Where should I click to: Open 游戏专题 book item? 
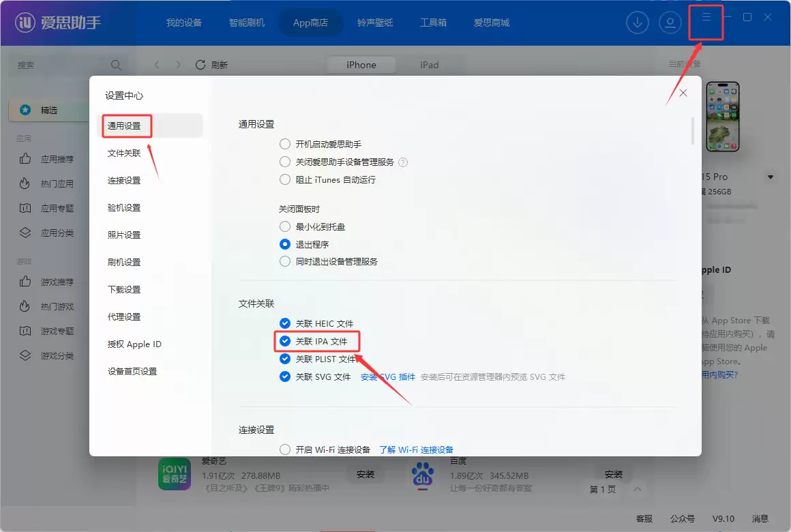tap(46, 331)
